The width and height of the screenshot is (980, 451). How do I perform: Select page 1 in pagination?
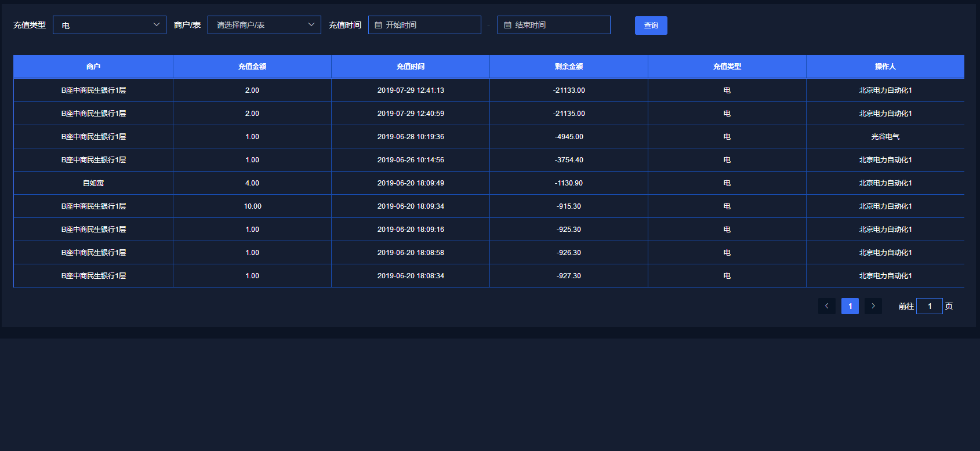click(850, 306)
